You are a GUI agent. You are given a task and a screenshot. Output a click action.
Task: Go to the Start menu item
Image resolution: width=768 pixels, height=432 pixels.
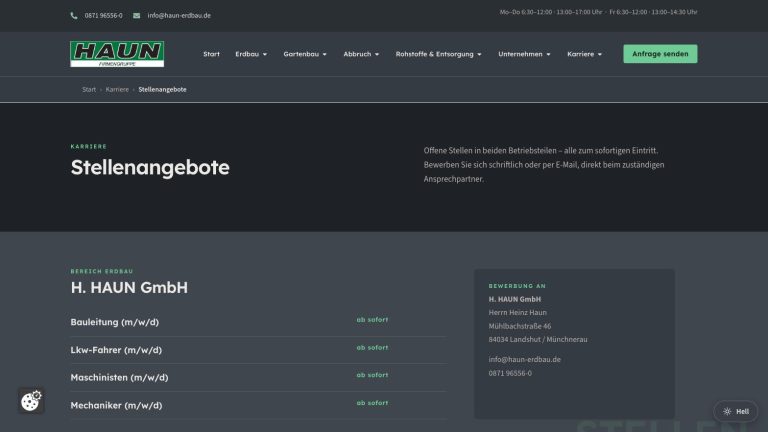pos(212,54)
